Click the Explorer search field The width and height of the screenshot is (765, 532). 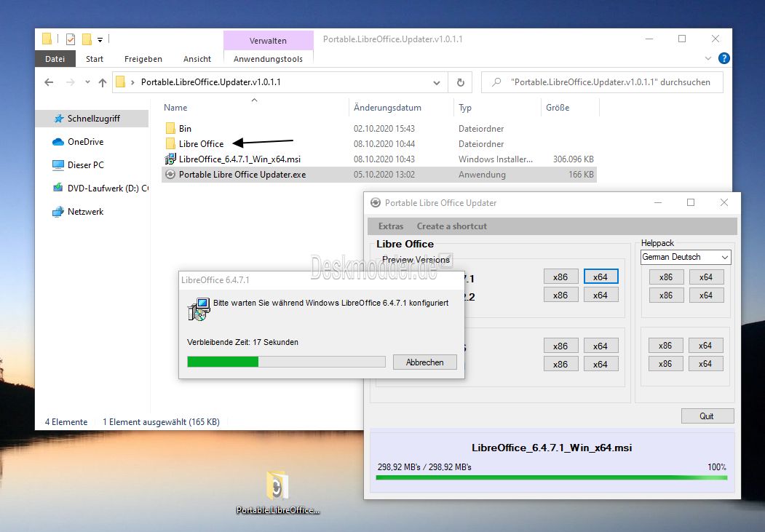tap(602, 82)
